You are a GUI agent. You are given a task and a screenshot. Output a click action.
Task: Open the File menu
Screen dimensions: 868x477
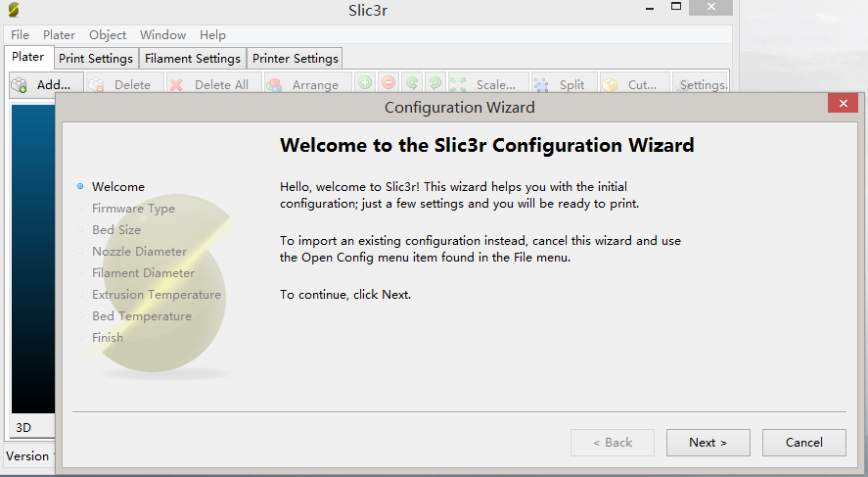click(20, 34)
